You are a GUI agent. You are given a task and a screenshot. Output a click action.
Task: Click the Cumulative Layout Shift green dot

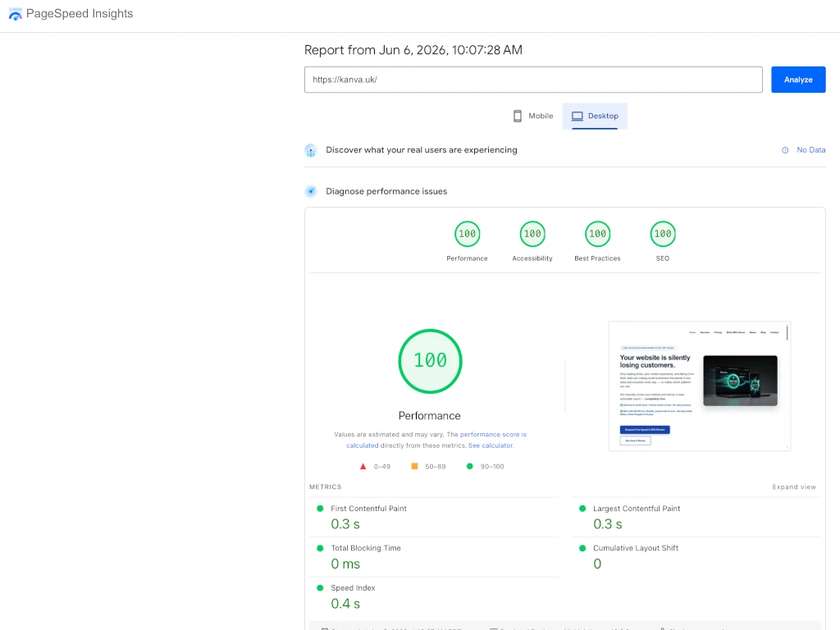point(582,548)
